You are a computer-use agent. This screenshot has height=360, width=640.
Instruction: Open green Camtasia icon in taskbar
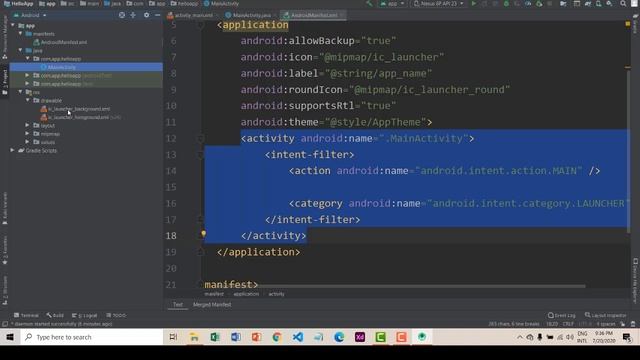pyautogui.click(x=380, y=337)
